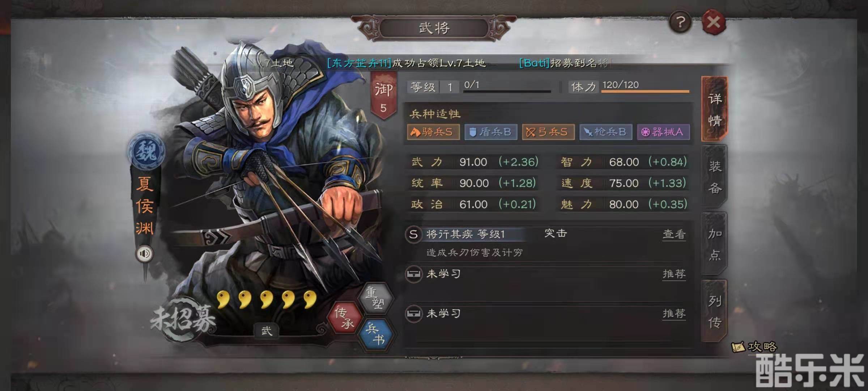Screen dimensions: 868x391
Task: Open the help question mark icon
Action: tap(680, 22)
